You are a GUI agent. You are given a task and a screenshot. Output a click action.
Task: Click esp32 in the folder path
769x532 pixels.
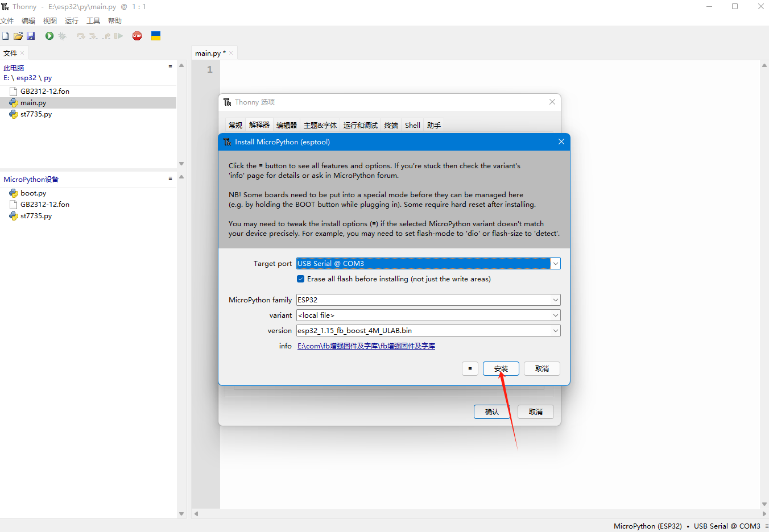click(26, 78)
